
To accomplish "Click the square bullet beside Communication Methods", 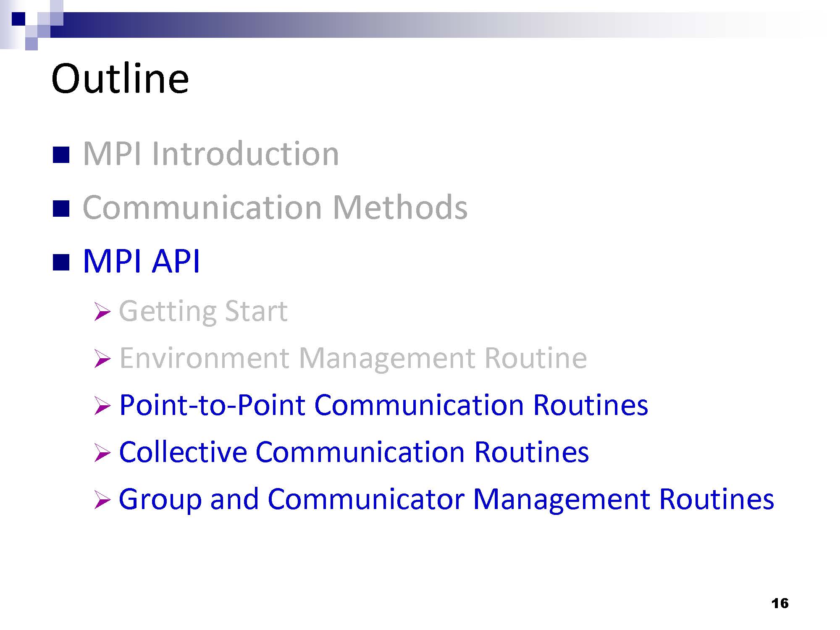I will click(x=61, y=209).
